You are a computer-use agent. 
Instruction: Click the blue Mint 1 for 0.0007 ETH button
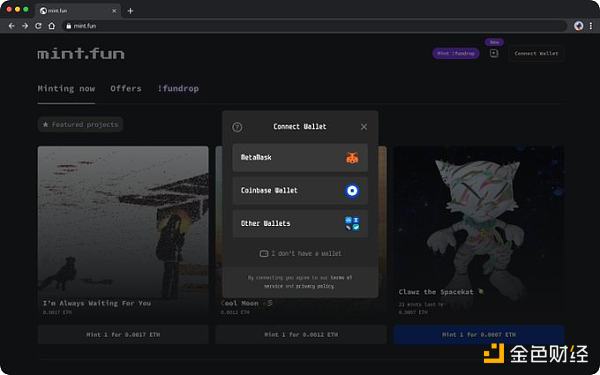point(479,334)
